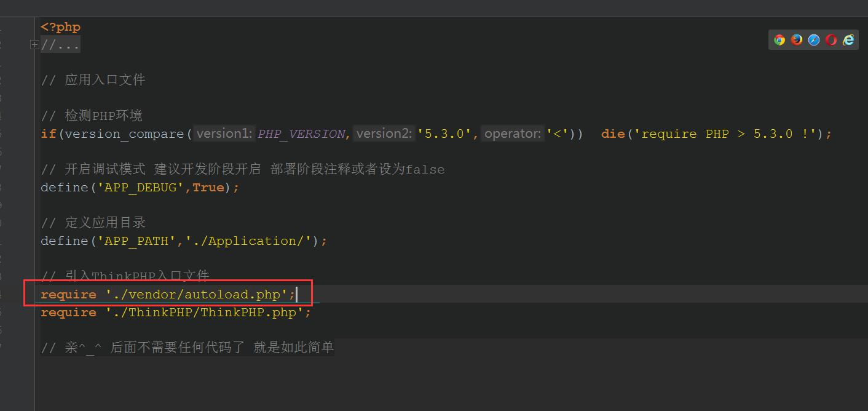868x411 pixels.
Task: Click the comment about 开启调试模式
Action: (x=243, y=169)
